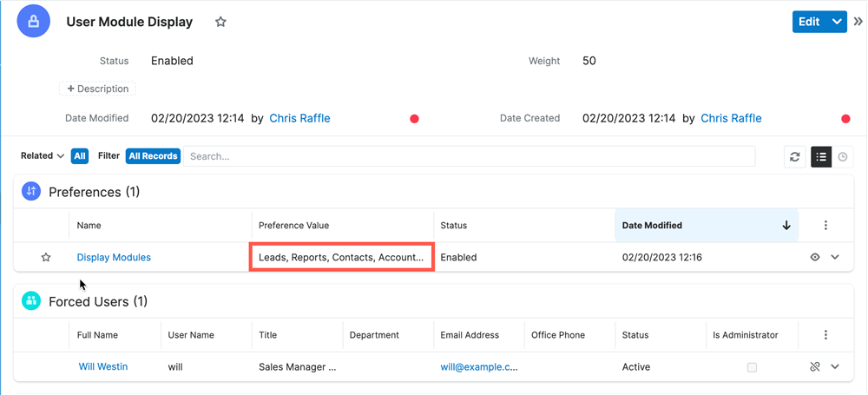The image size is (868, 395).
Task: Expand Display Modules row actions dropdown
Action: pyautogui.click(x=835, y=258)
